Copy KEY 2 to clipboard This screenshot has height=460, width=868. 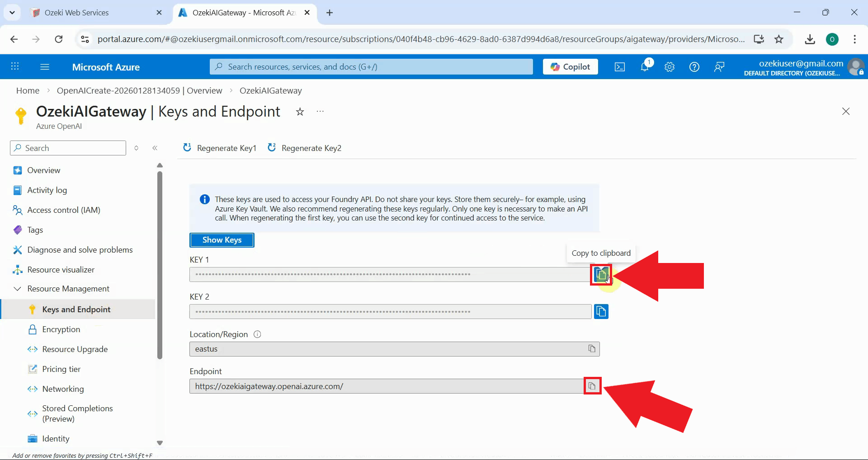(600, 311)
